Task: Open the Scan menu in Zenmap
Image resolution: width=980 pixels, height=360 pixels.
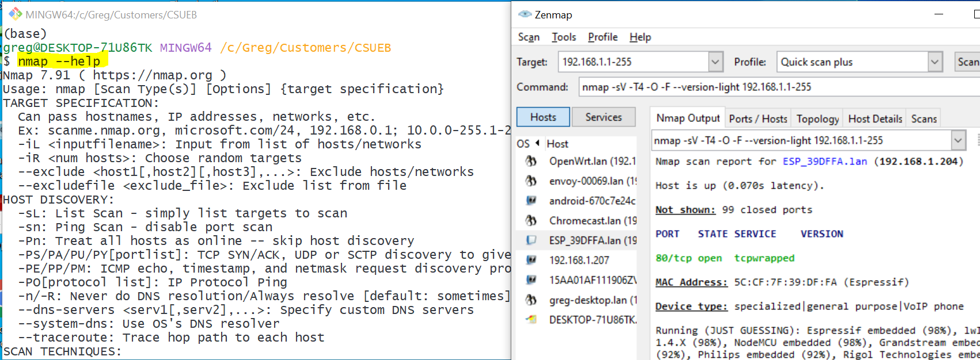Action: coord(529,37)
